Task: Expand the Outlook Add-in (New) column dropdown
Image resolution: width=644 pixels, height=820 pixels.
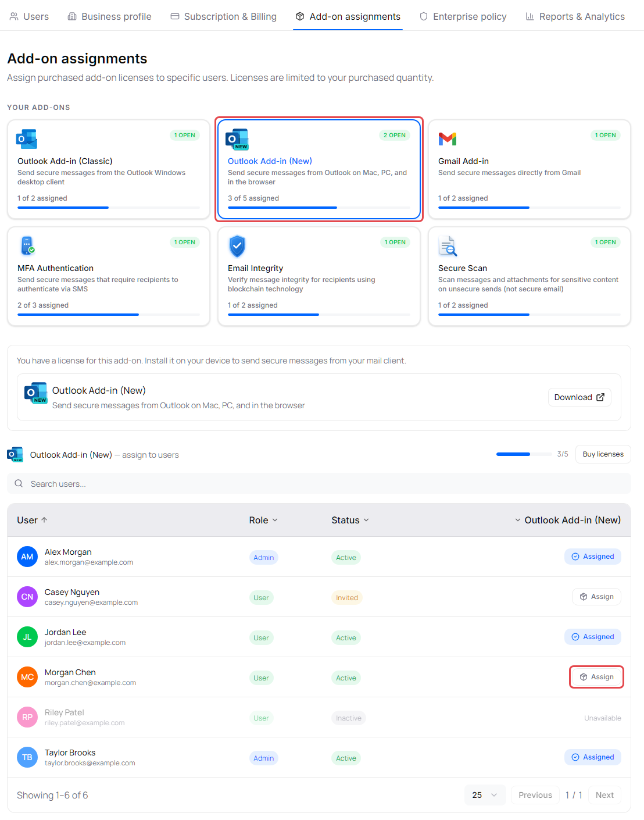Action: coord(568,520)
